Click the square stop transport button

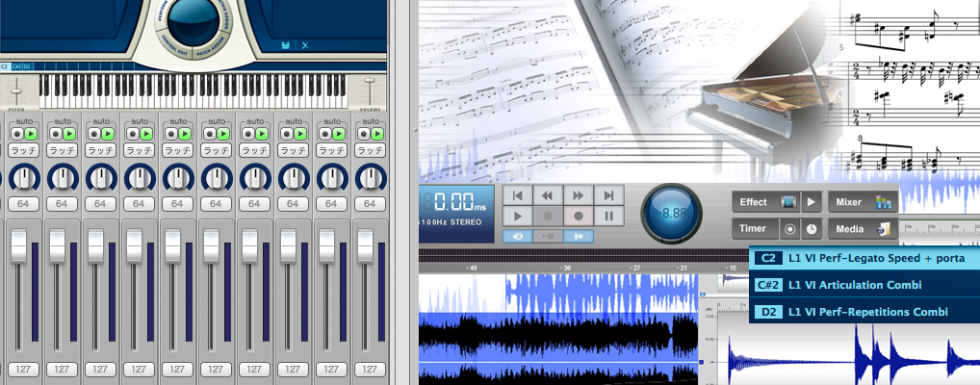[548, 217]
